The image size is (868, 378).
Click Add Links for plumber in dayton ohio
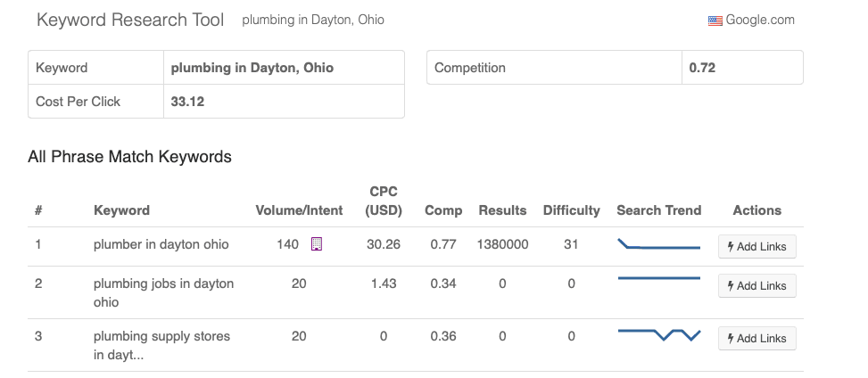756,247
